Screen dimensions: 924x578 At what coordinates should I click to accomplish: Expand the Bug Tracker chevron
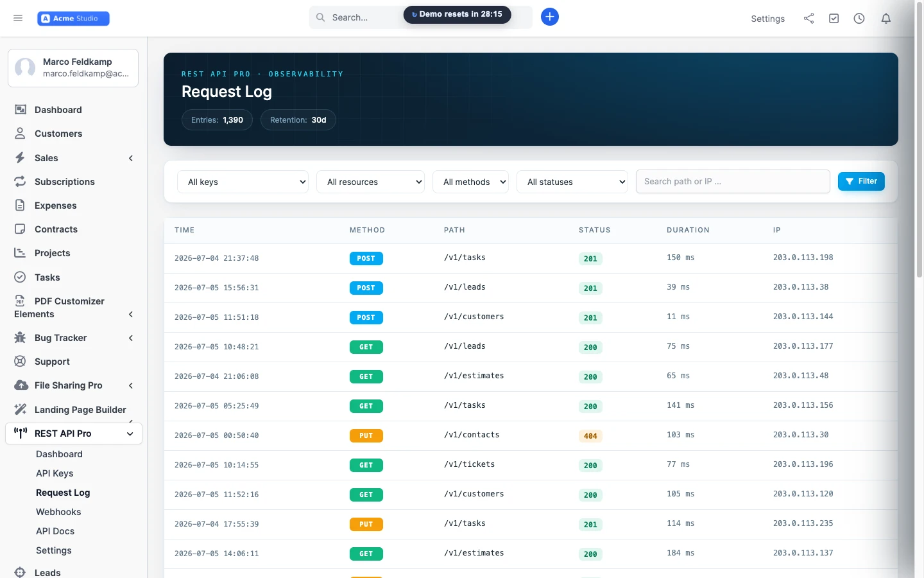tap(131, 338)
